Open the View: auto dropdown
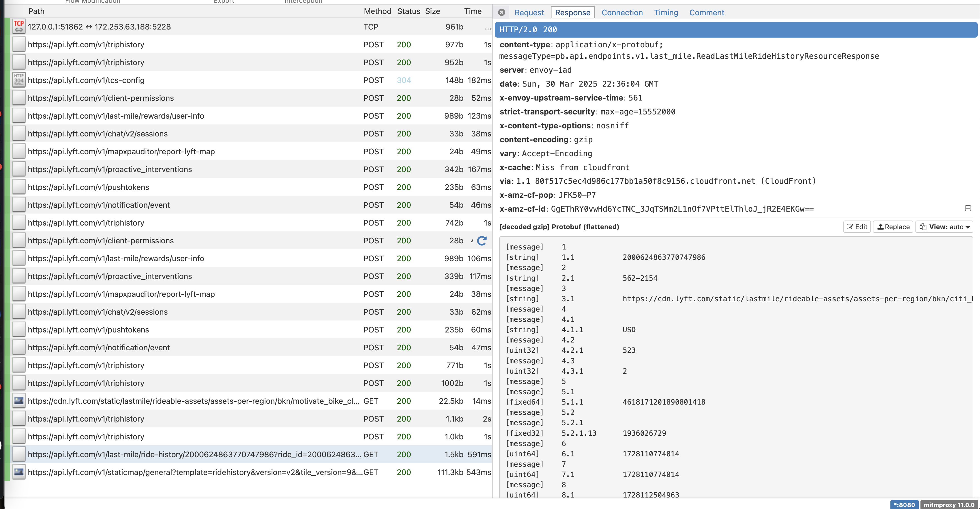The width and height of the screenshot is (980, 509). coord(944,227)
